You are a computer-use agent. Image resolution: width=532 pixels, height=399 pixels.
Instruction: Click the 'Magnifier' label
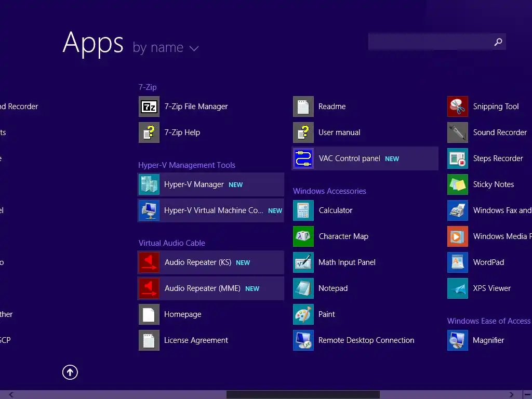click(x=488, y=340)
